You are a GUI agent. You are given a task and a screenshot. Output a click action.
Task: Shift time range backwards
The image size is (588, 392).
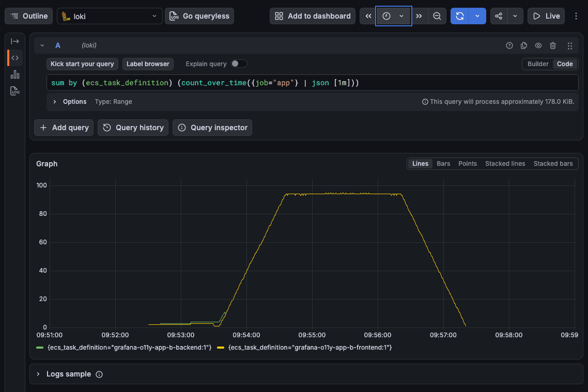[x=368, y=16]
